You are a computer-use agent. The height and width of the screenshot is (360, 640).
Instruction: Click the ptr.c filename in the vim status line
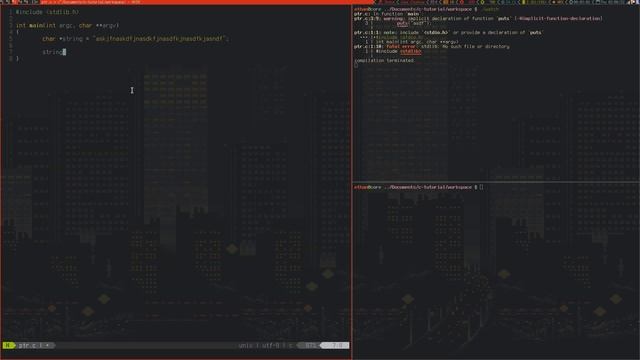tap(27, 345)
